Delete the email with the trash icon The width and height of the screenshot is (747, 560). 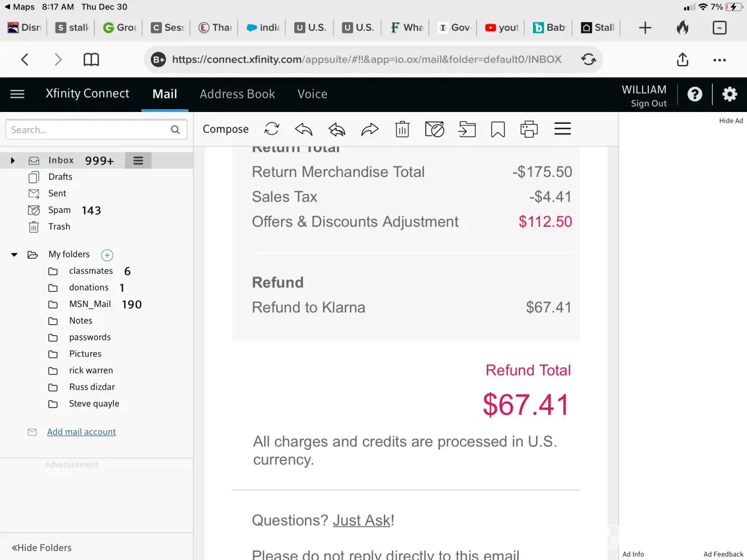click(x=402, y=129)
